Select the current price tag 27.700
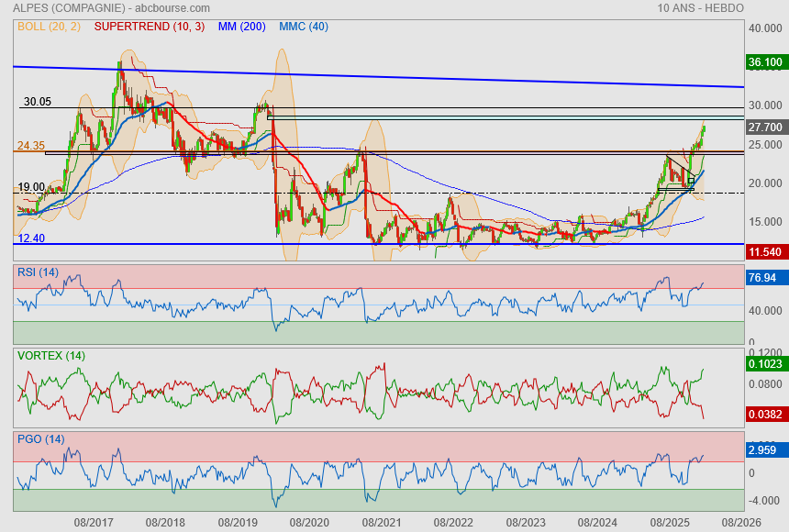The width and height of the screenshot is (789, 532). pyautogui.click(x=765, y=127)
